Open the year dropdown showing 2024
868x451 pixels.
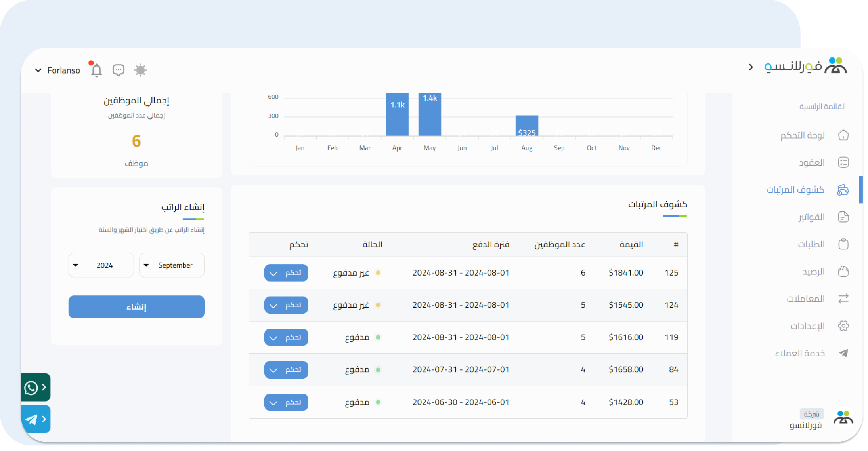click(x=101, y=265)
